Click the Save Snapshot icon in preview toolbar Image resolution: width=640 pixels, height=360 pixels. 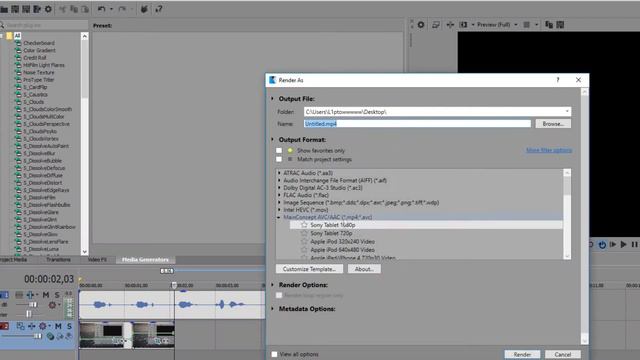(560, 25)
